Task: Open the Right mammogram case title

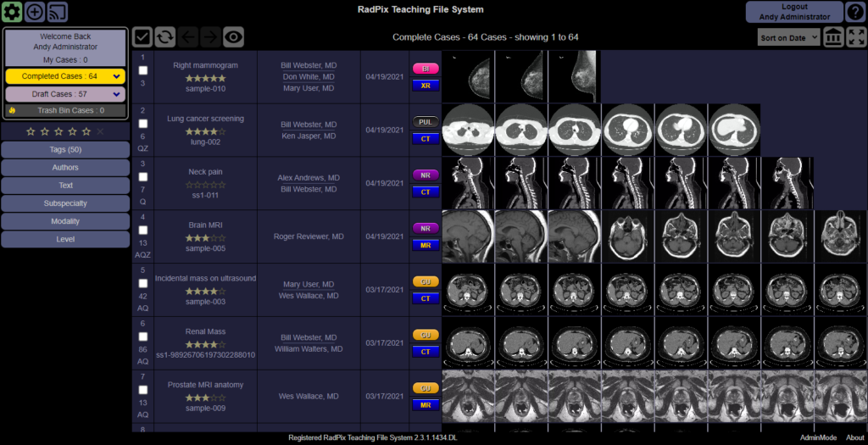Action: (x=205, y=65)
